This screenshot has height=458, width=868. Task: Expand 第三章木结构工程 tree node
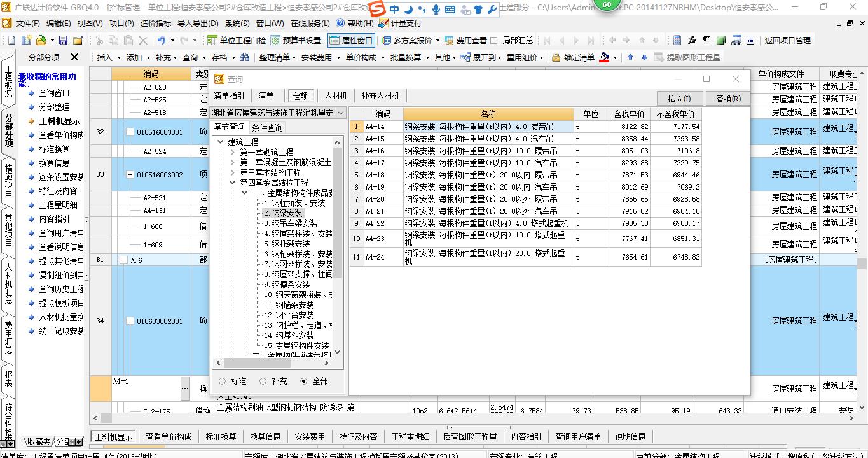[233, 172]
